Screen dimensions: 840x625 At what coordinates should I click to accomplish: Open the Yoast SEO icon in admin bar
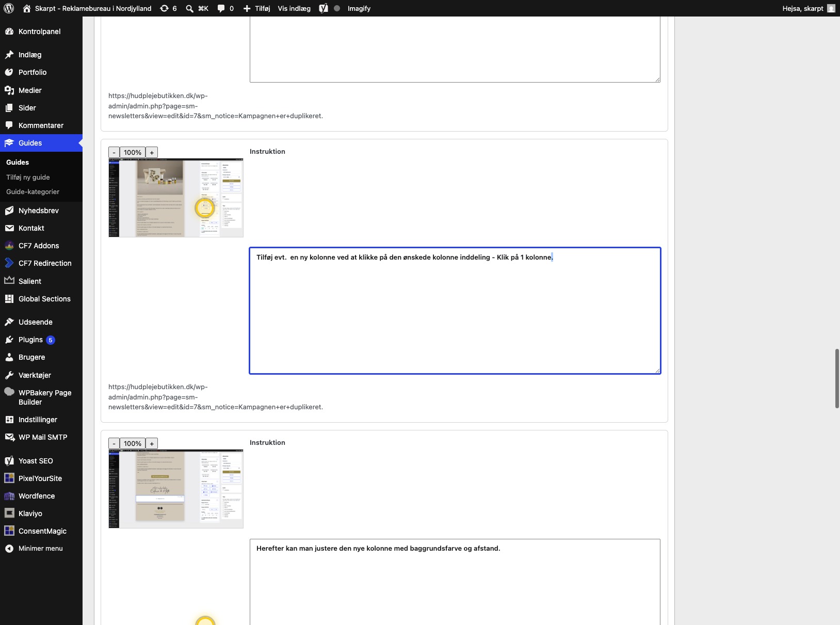pos(324,8)
